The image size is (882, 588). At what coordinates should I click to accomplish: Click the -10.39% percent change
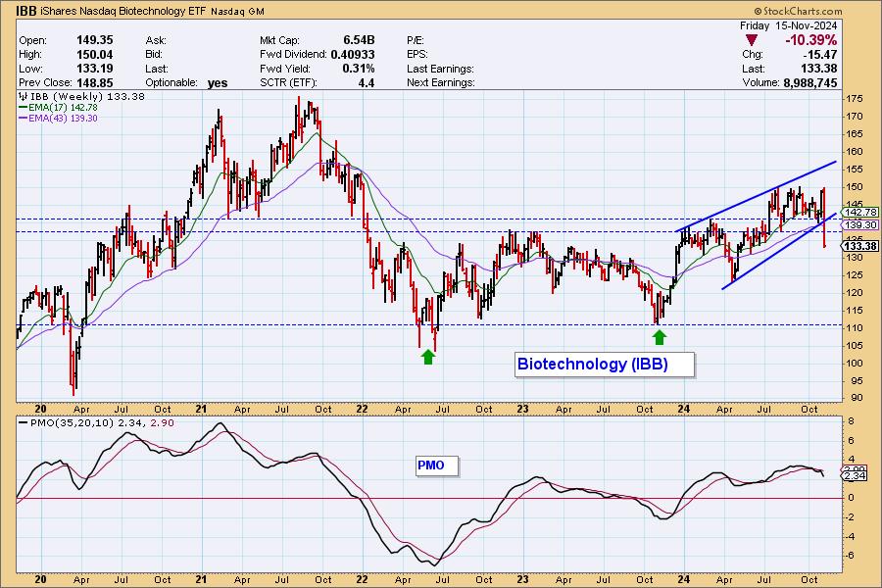click(x=810, y=40)
